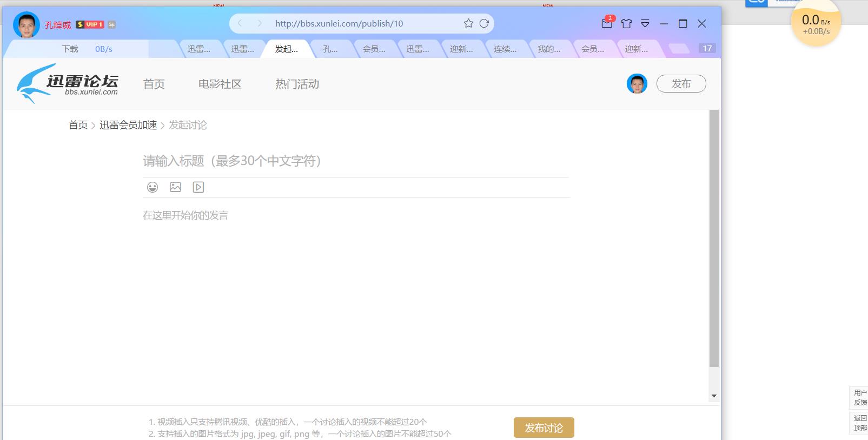Switch to the 连续... tab
Viewport: 868px width, 440px height.
coord(505,49)
